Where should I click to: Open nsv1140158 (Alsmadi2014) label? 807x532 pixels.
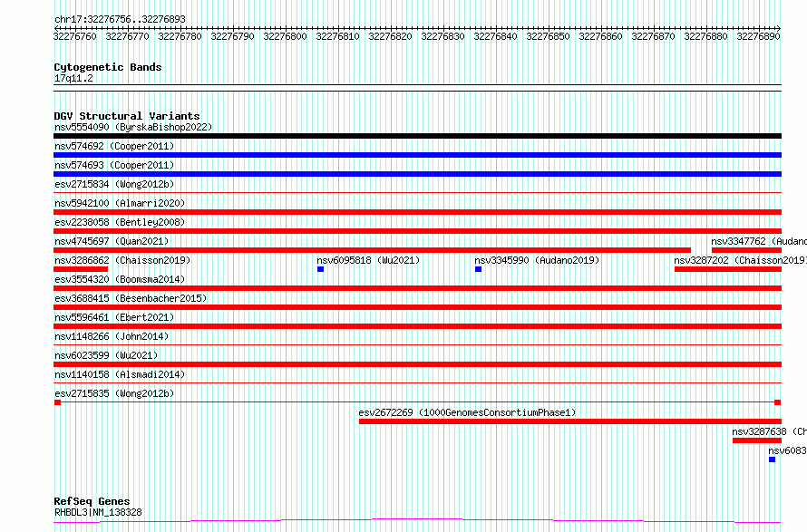(120, 374)
